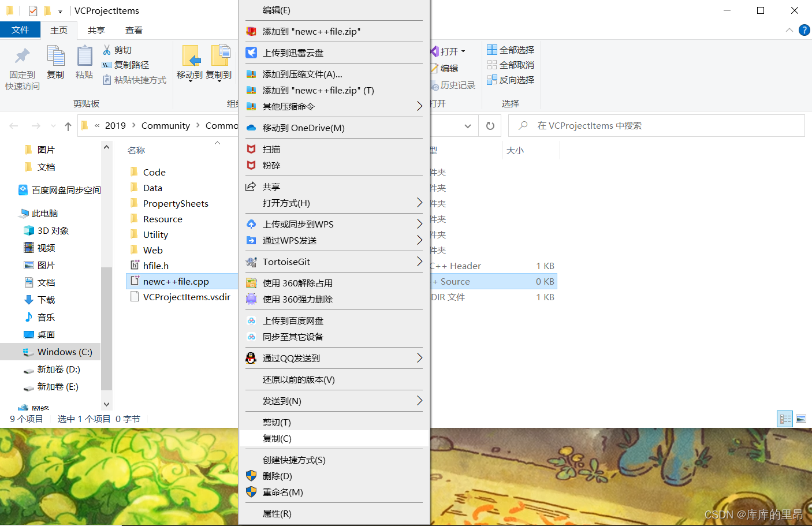Click the blue Help question-mark icon
Image resolution: width=812 pixels, height=526 pixels.
[x=804, y=30]
